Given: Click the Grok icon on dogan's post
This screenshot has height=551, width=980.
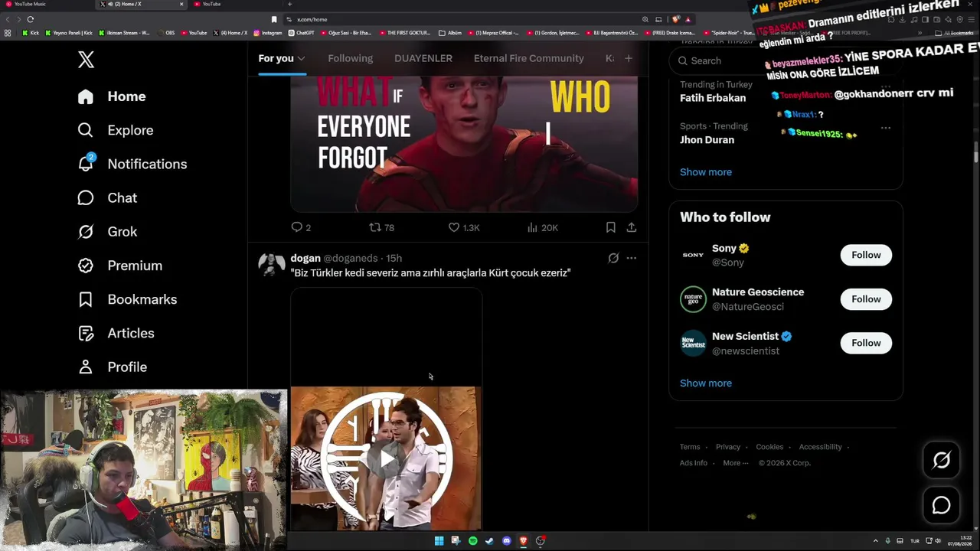Looking at the screenshot, I should [x=613, y=258].
